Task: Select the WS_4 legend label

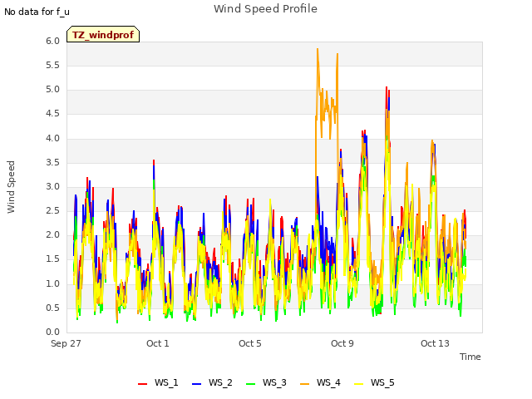Action: click(x=328, y=382)
